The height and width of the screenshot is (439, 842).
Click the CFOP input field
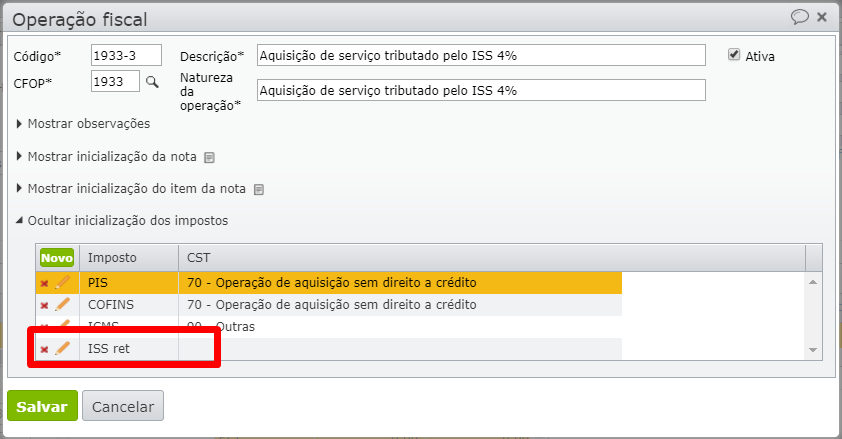[115, 82]
